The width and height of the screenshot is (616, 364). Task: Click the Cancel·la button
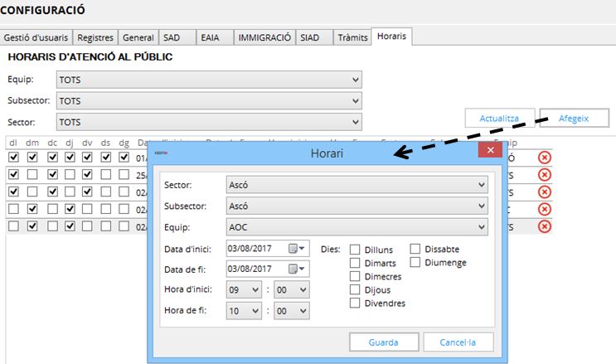pos(458,342)
